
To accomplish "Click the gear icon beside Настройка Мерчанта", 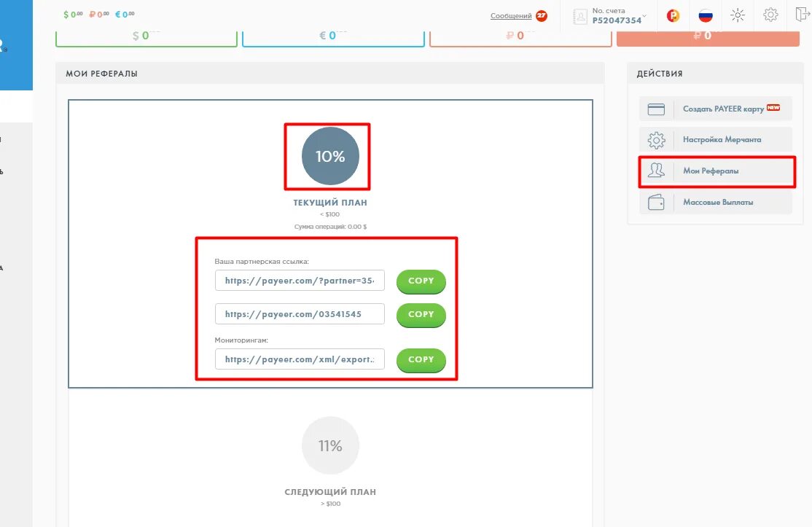I will pyautogui.click(x=656, y=140).
